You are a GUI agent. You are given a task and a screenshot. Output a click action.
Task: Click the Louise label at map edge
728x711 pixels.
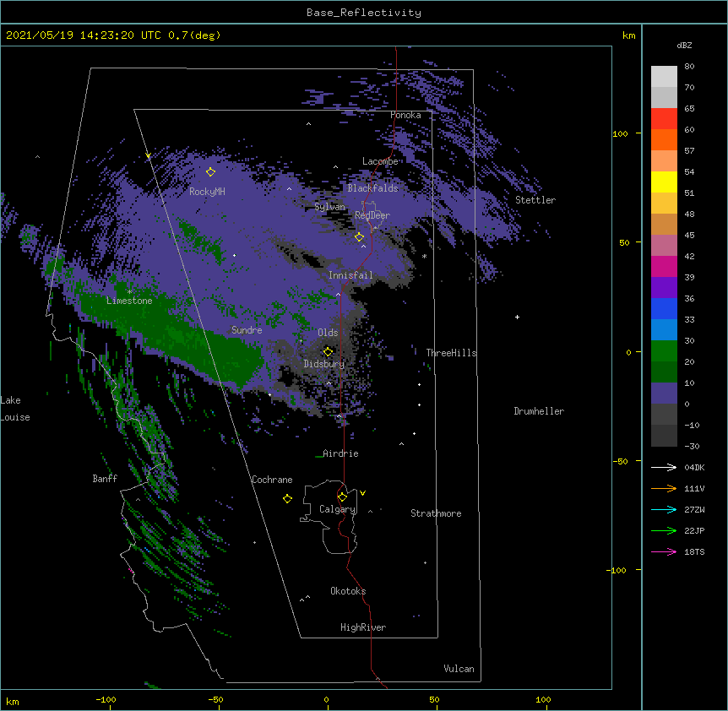15,417
